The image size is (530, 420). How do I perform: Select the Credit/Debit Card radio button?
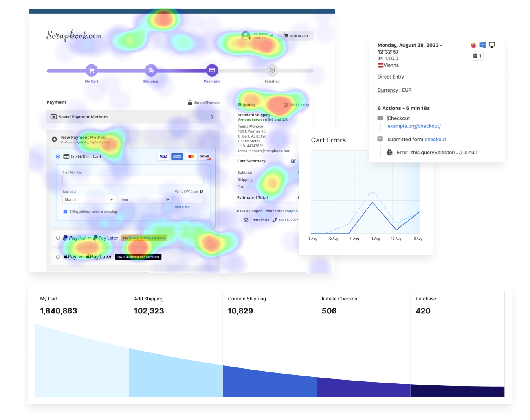(x=58, y=156)
